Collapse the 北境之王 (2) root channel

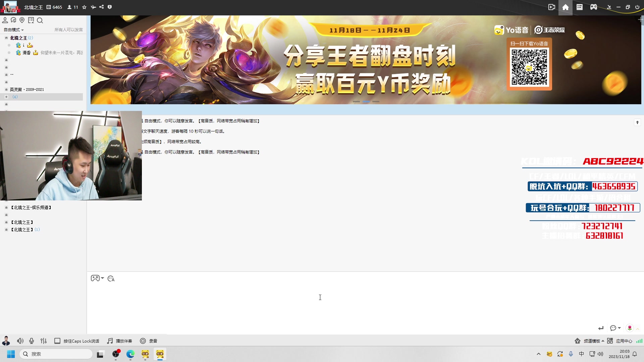pyautogui.click(x=6, y=38)
